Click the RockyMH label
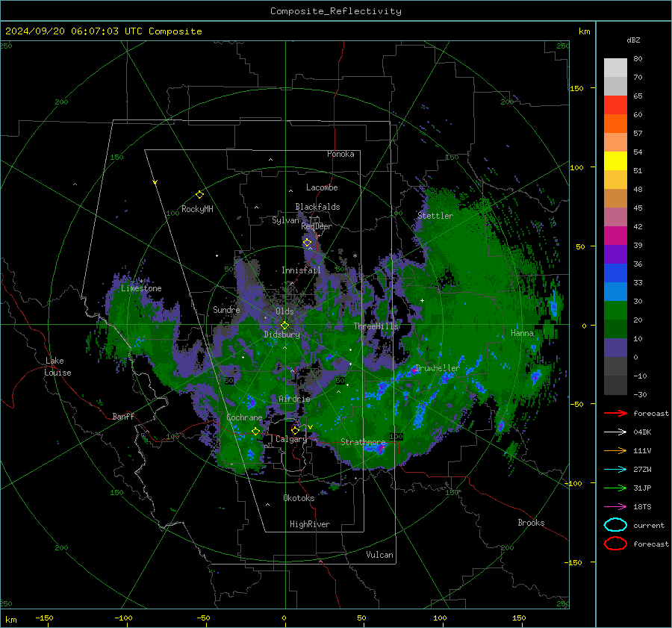 coord(197,209)
